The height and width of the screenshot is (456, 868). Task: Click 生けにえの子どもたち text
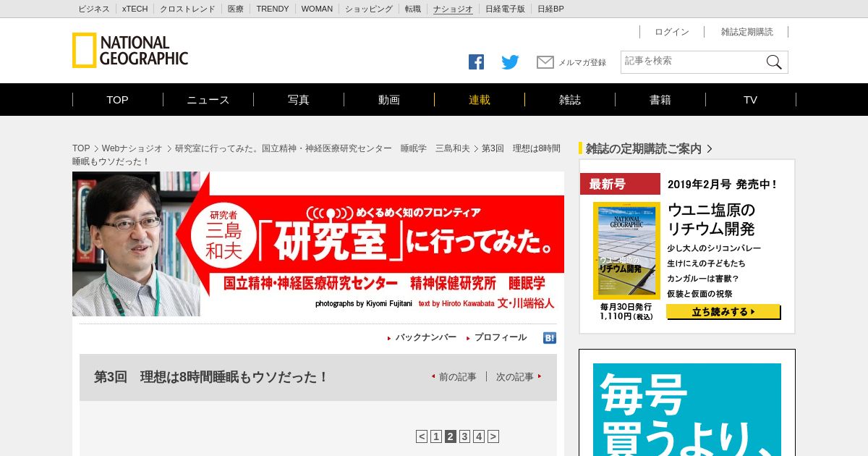click(706, 263)
